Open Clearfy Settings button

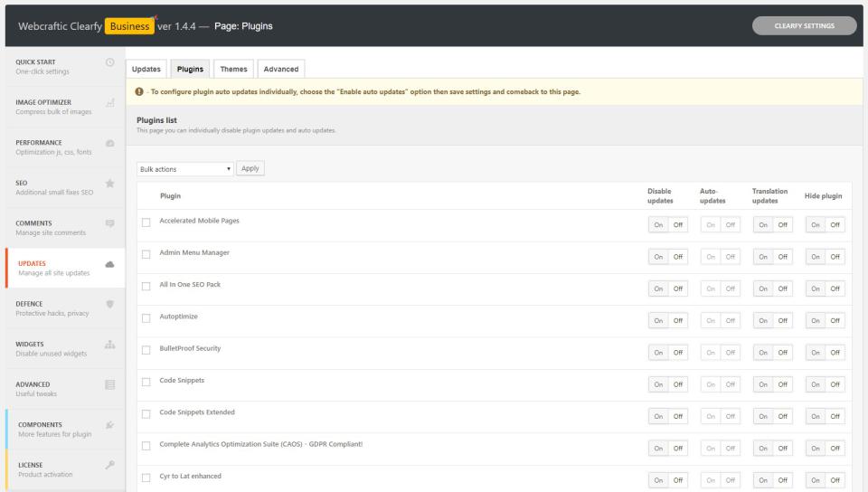pos(804,25)
